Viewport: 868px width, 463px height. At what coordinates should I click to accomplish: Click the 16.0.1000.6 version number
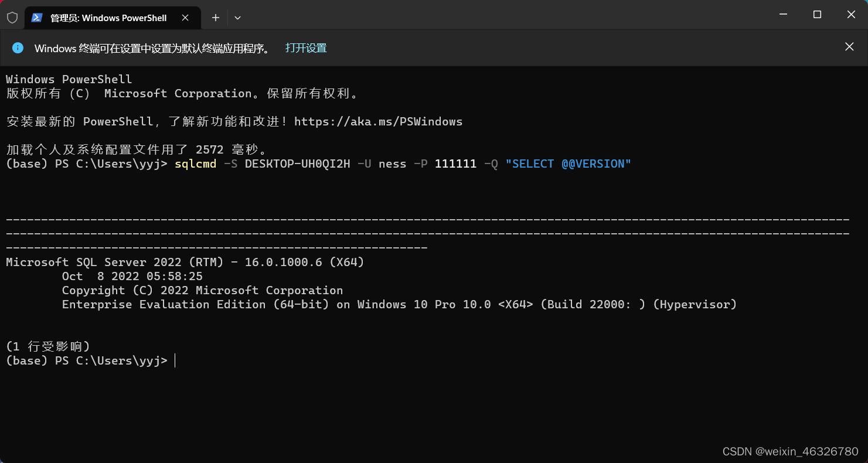[x=284, y=262]
